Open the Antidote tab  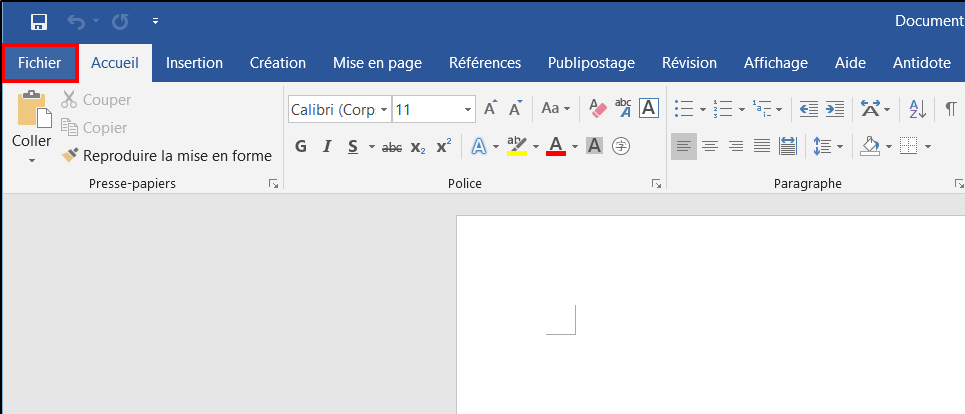point(921,63)
